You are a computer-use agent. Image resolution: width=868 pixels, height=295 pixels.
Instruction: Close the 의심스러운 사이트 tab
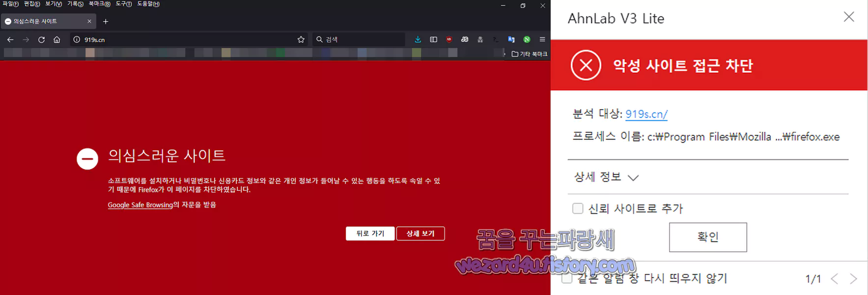click(89, 21)
